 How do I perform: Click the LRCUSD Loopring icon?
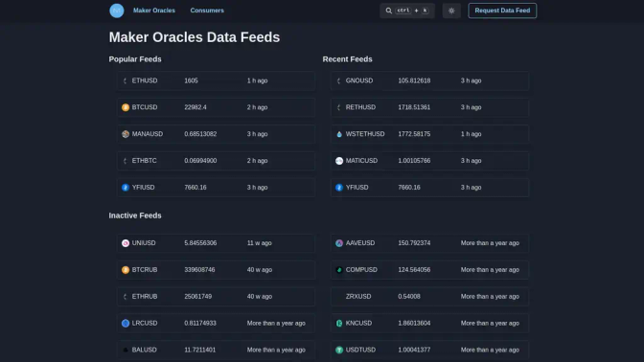click(x=126, y=324)
